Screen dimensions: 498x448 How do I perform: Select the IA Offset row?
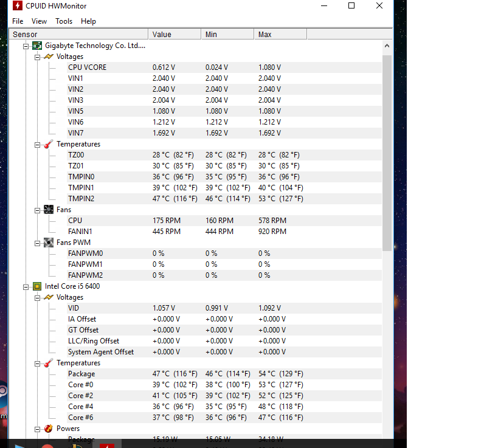224,319
